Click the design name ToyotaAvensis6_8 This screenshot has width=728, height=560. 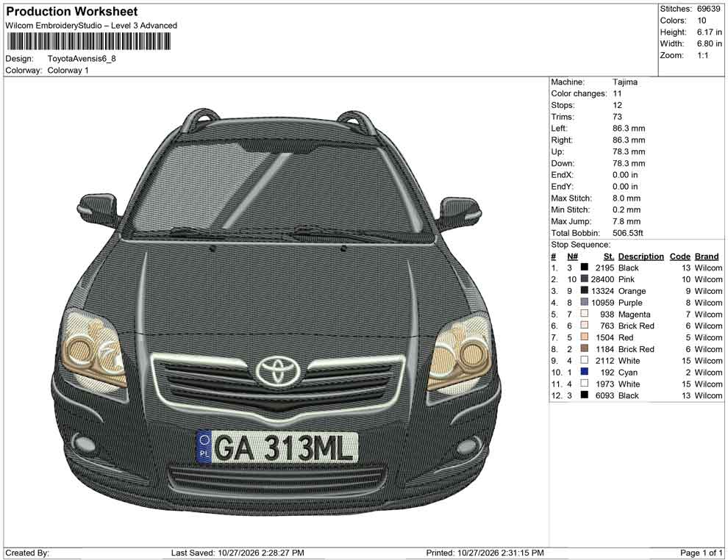click(82, 59)
